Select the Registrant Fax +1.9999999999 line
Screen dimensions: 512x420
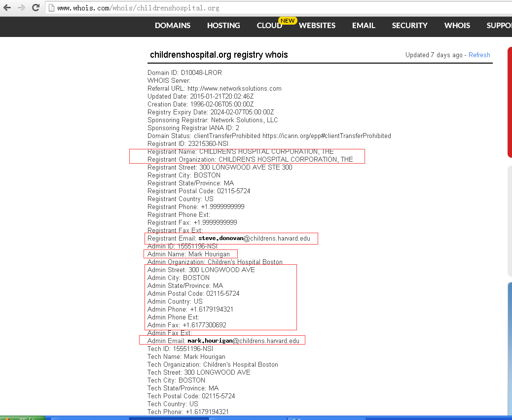(192, 222)
